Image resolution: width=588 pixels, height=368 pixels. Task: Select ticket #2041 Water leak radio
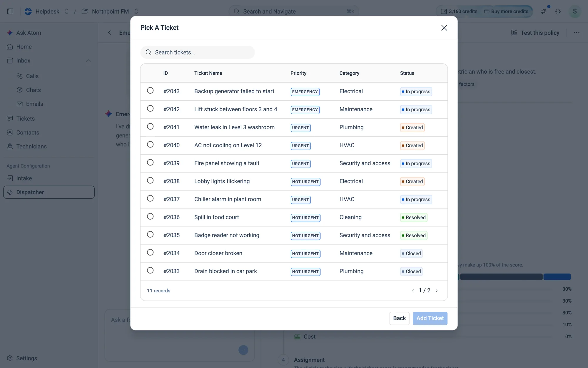(x=150, y=126)
